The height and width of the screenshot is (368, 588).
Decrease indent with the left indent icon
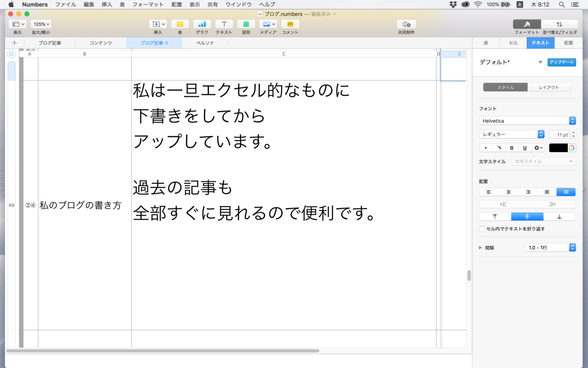503,204
